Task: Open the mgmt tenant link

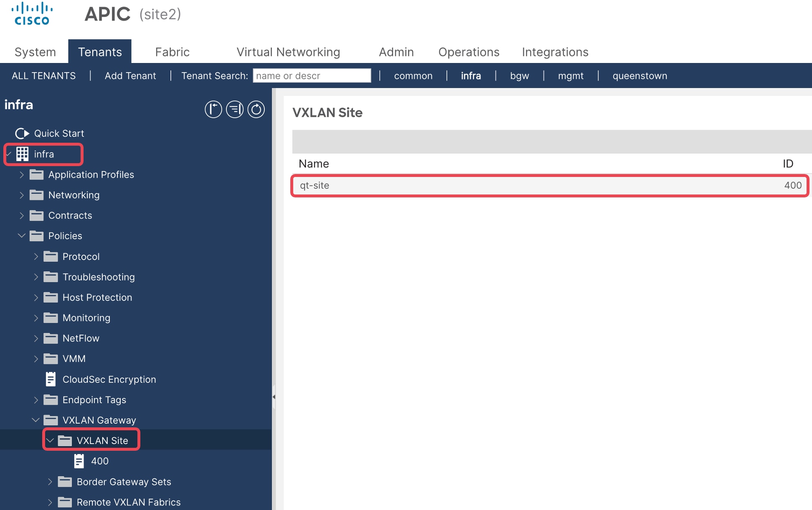Action: [571, 76]
